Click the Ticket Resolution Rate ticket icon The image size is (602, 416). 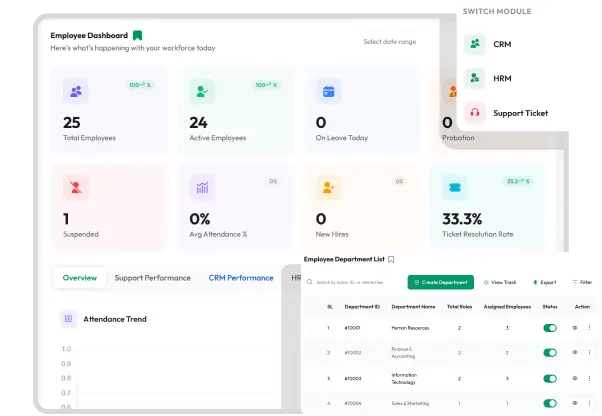tap(455, 188)
